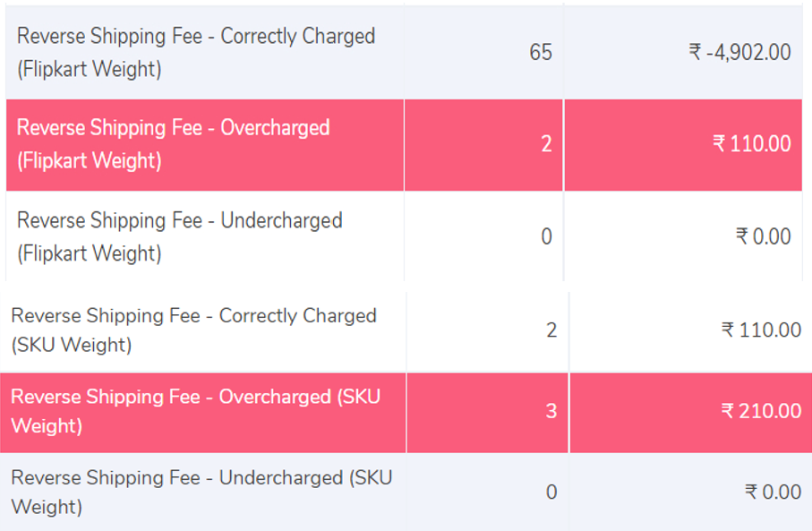Viewport: 812px width, 531px height.
Task: Select the highlighted Overcharged (SKU Weight) label
Action: click(x=195, y=411)
